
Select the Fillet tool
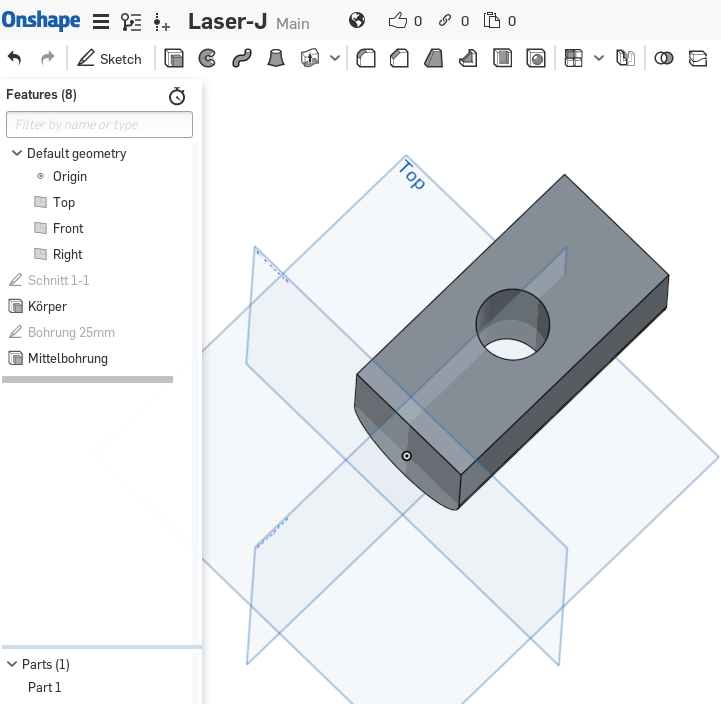tap(366, 59)
